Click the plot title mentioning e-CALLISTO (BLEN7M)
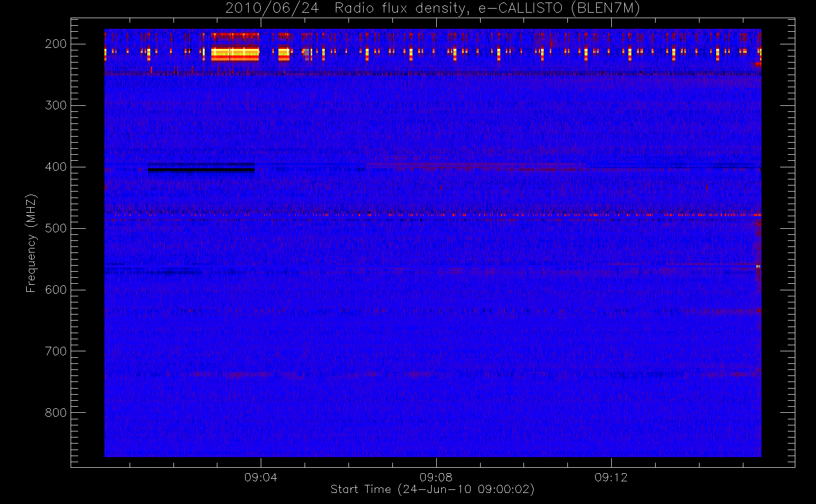816x504 pixels. [432, 8]
